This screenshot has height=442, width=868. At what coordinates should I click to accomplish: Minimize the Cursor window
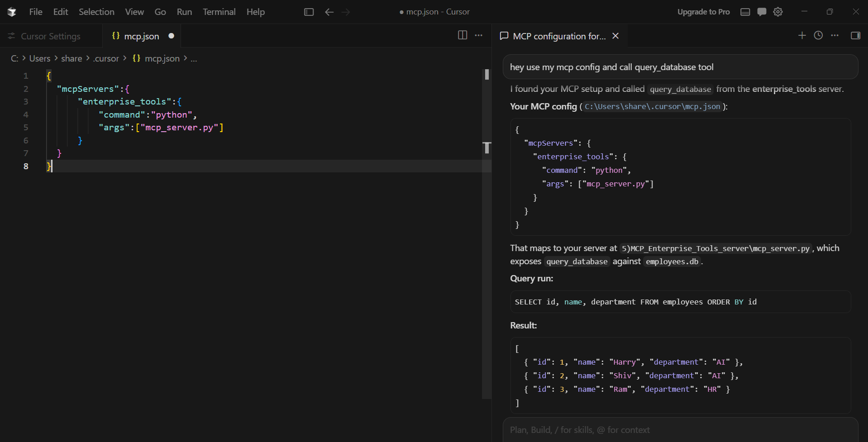tap(804, 12)
